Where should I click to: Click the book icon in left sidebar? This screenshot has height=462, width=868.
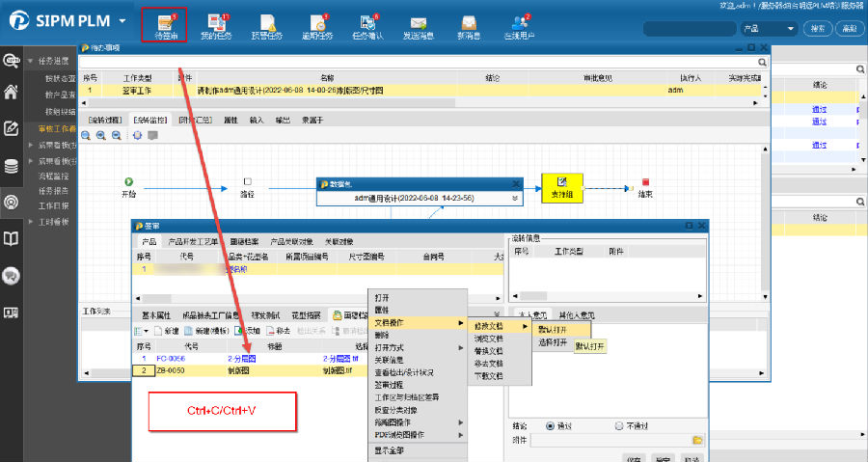[12, 238]
